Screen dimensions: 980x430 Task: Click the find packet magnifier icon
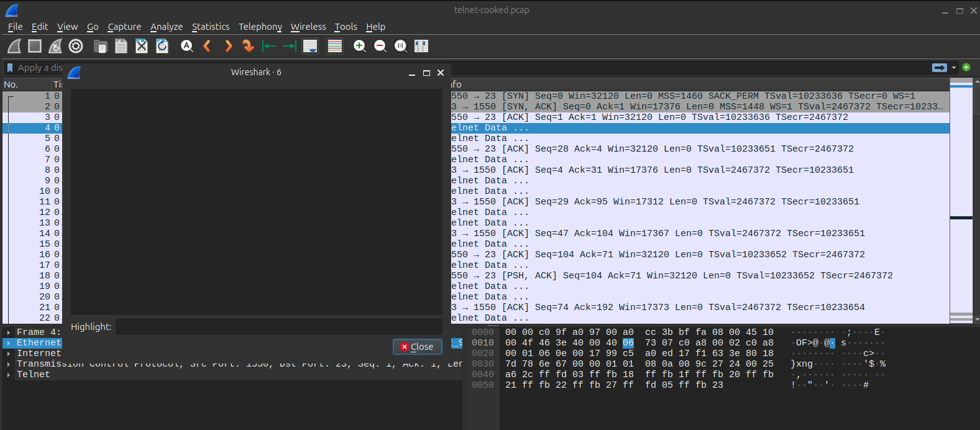pos(186,46)
